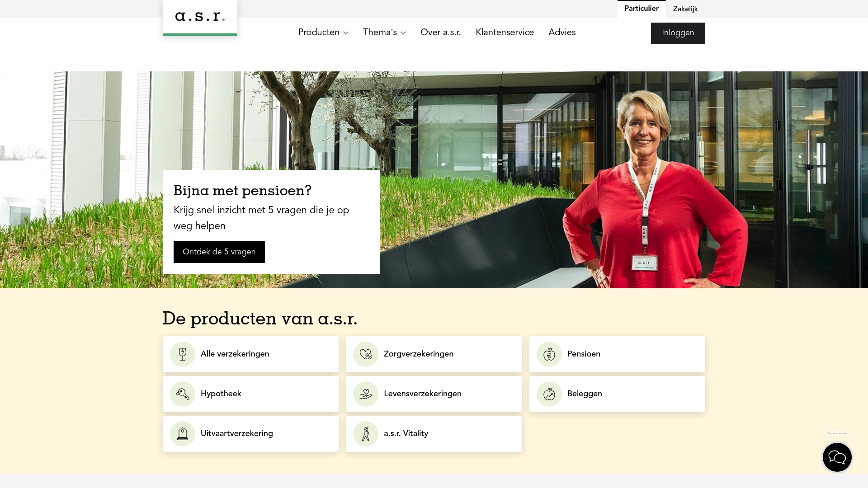This screenshot has width=868, height=488.
Task: Open the Levensverzekeringen card
Action: pyautogui.click(x=434, y=394)
